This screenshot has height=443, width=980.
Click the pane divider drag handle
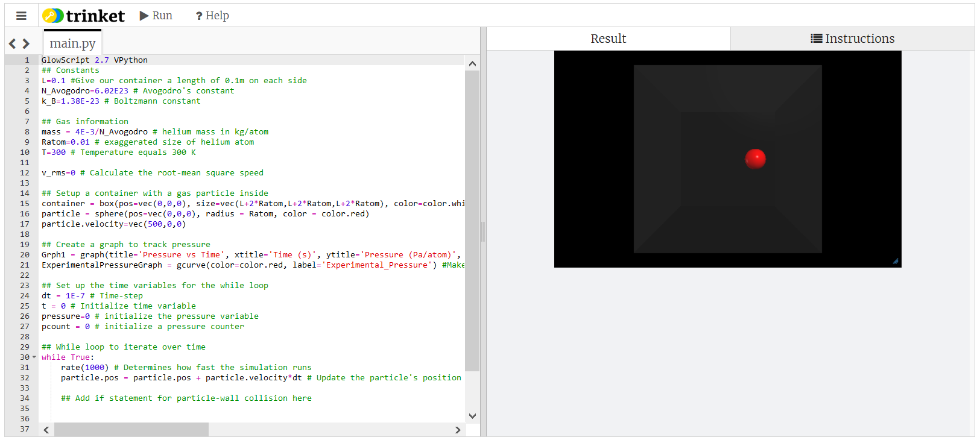[483, 231]
